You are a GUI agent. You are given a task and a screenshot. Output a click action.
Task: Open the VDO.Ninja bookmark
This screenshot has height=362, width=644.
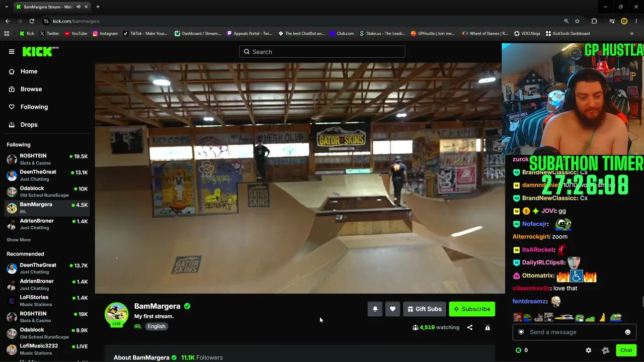pyautogui.click(x=527, y=34)
